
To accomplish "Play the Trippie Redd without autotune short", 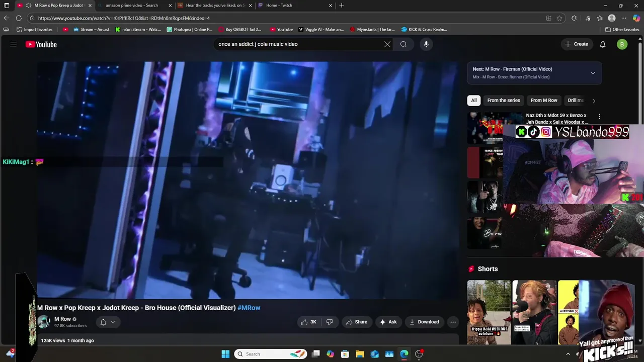I will tap(489, 312).
